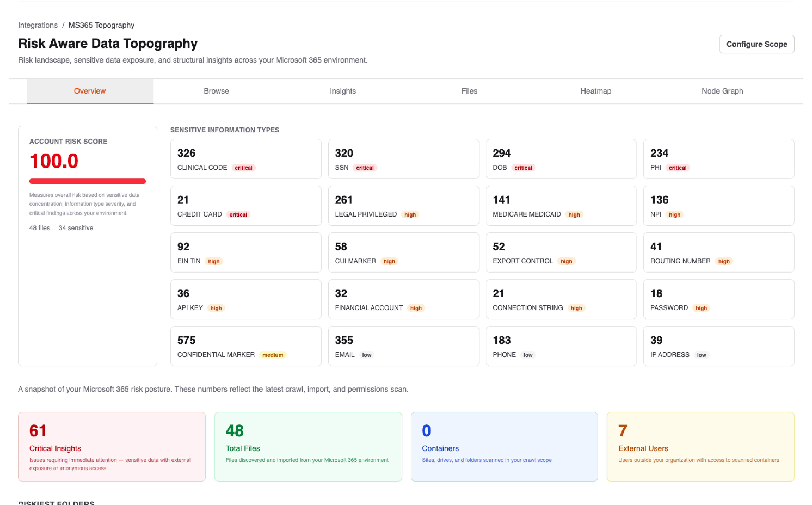Click the IP ADDRESS card
The image size is (812, 505).
coord(719,346)
